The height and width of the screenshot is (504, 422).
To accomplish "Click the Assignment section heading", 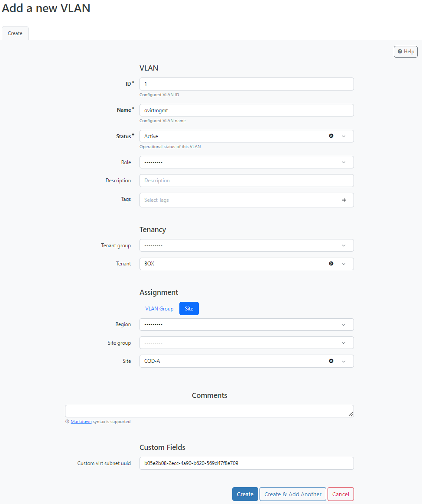I will pyautogui.click(x=159, y=292).
